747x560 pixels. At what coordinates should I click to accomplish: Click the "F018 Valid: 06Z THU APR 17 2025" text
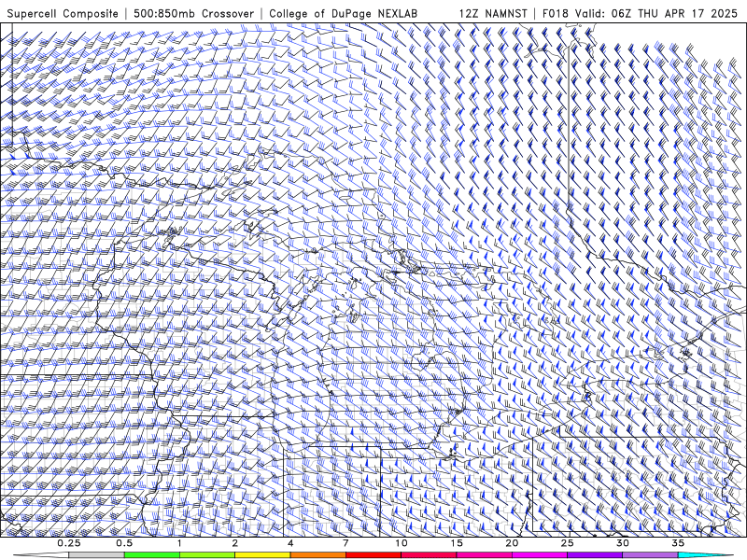[640, 14]
